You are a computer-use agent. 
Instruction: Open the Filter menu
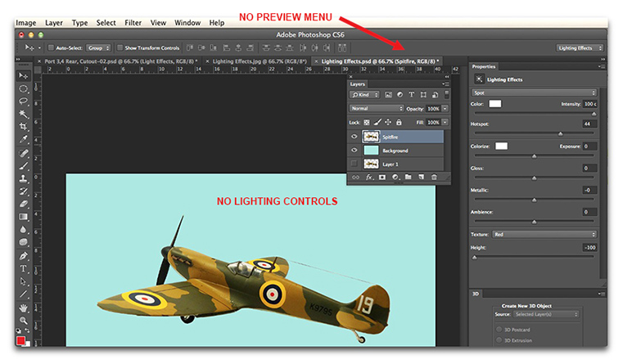click(x=133, y=23)
